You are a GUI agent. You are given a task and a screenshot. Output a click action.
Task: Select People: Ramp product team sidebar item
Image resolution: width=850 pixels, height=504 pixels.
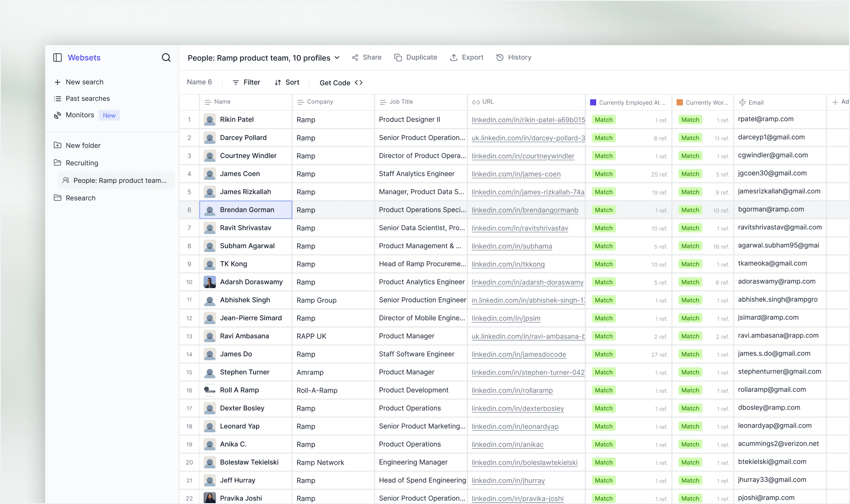point(116,180)
